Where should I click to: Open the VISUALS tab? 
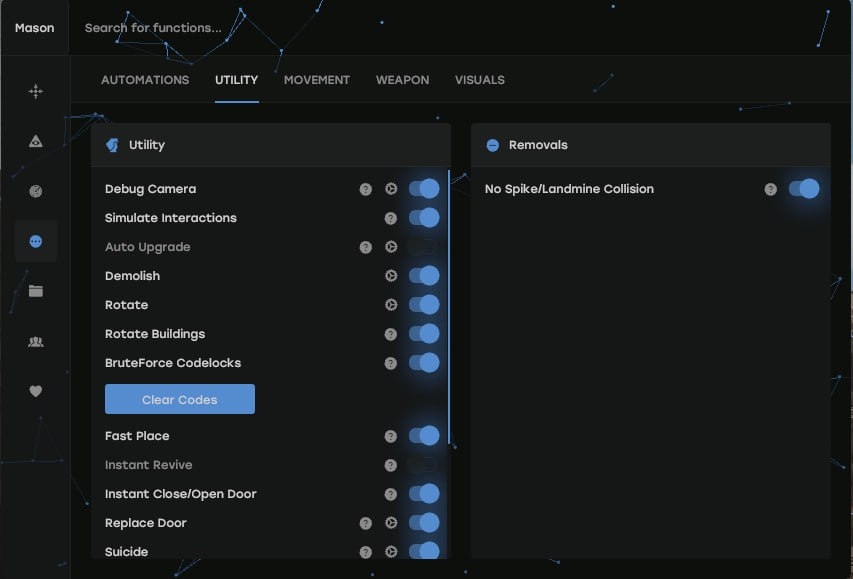pos(479,80)
